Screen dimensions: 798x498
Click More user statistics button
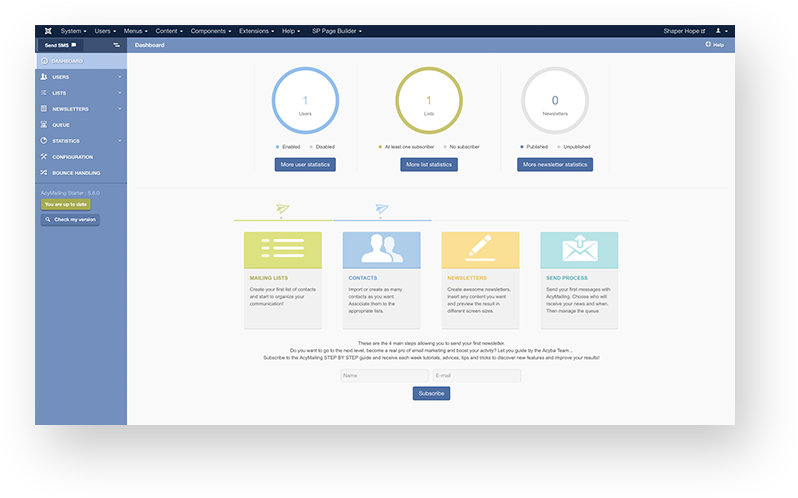pos(305,164)
